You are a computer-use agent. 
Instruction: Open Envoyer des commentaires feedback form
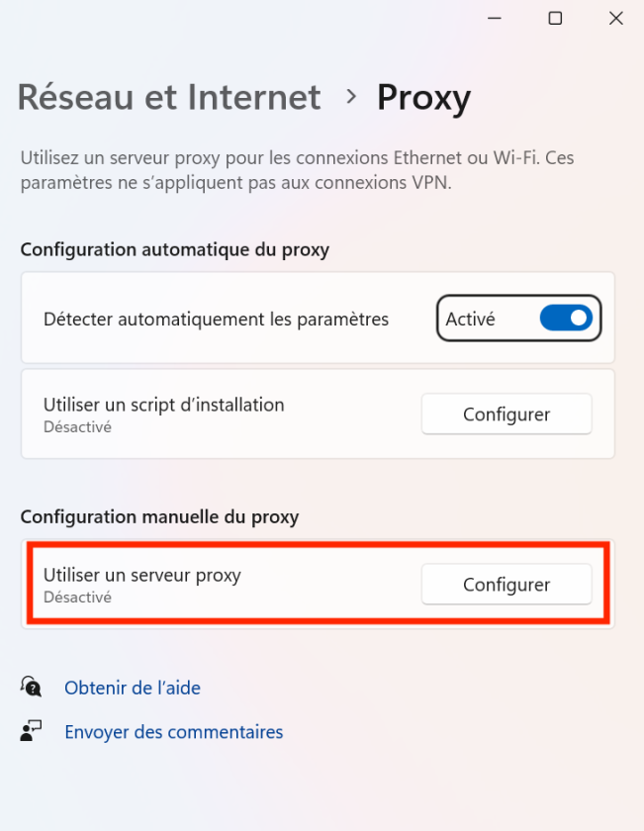pyautogui.click(x=173, y=731)
